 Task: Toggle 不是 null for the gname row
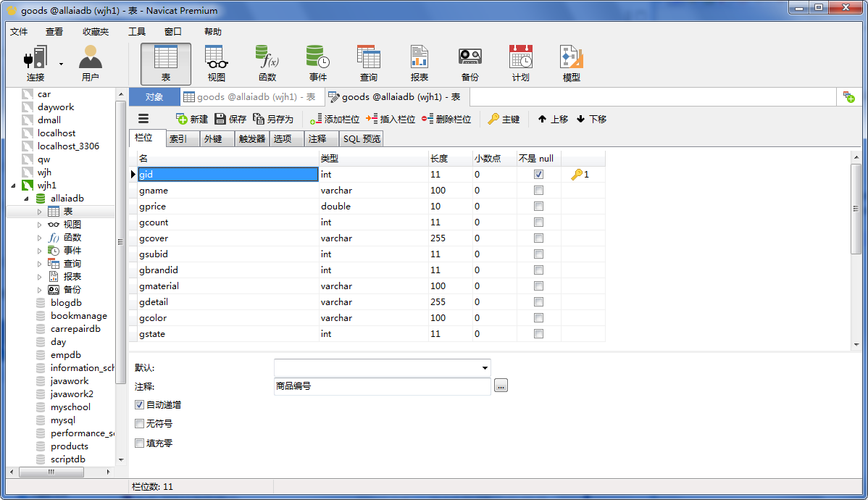pos(538,190)
